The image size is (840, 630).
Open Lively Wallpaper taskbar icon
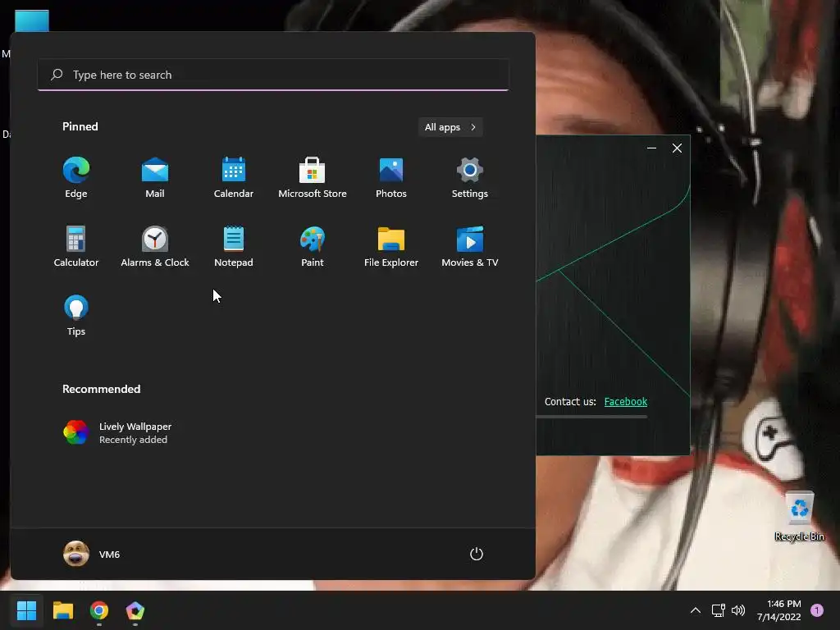pos(135,610)
